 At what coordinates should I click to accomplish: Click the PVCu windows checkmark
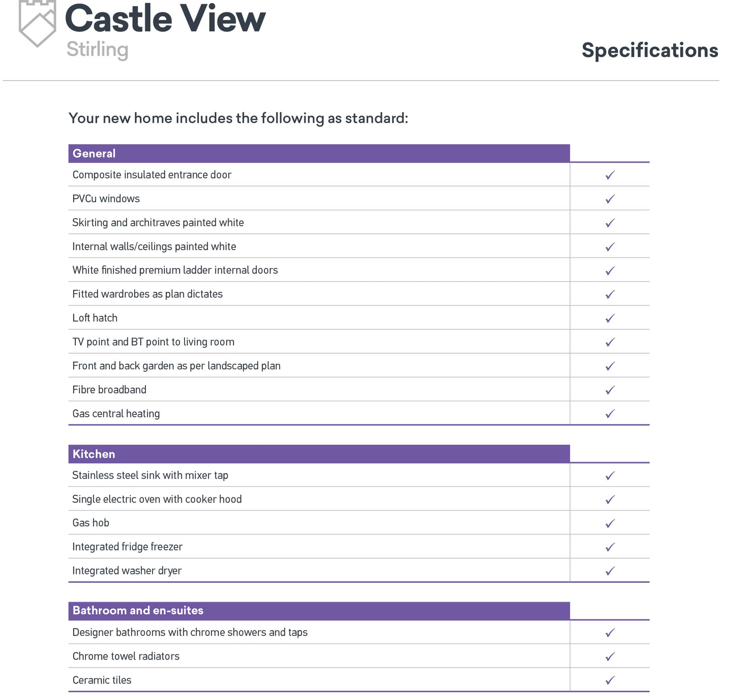tap(610, 199)
